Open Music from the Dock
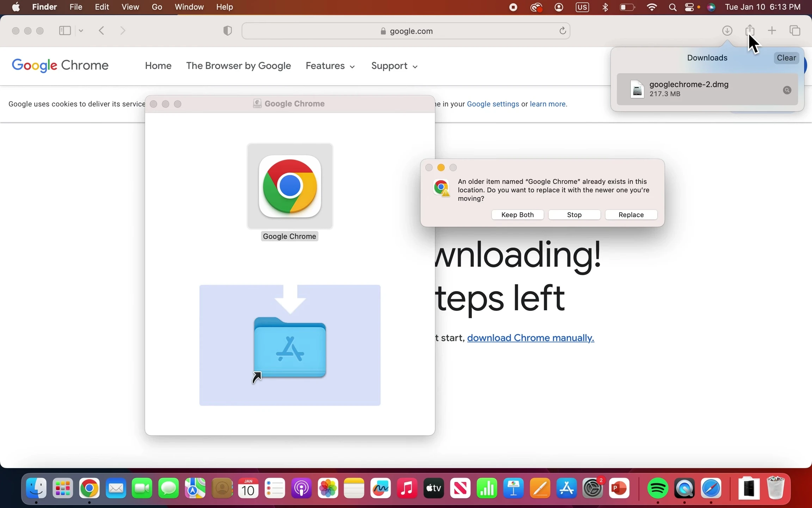Image resolution: width=812 pixels, height=508 pixels. (x=407, y=489)
